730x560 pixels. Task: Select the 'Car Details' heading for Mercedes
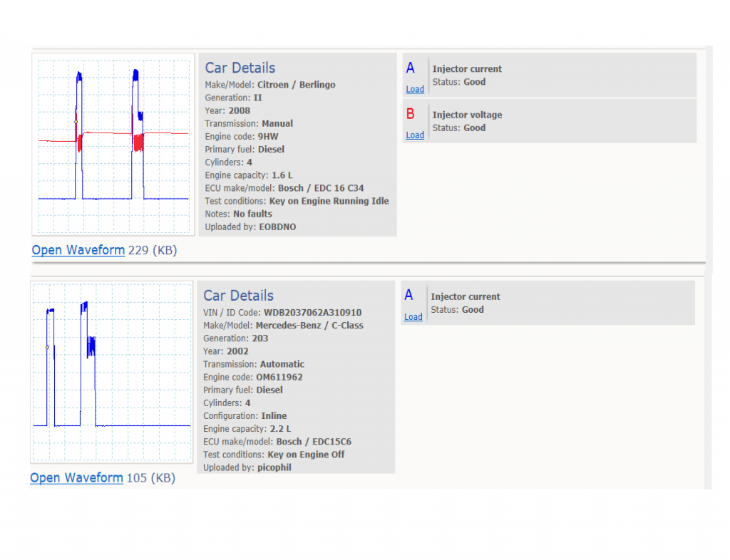point(238,296)
